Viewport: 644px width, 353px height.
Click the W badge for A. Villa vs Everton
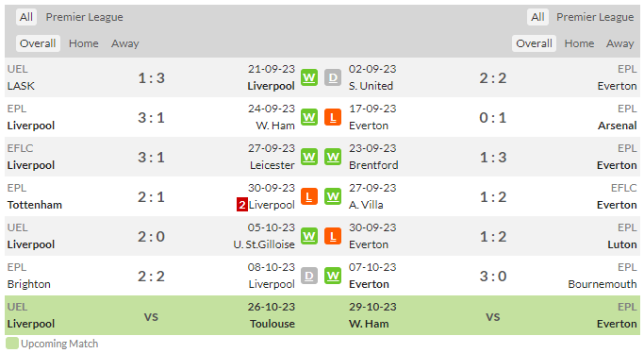pyautogui.click(x=333, y=197)
